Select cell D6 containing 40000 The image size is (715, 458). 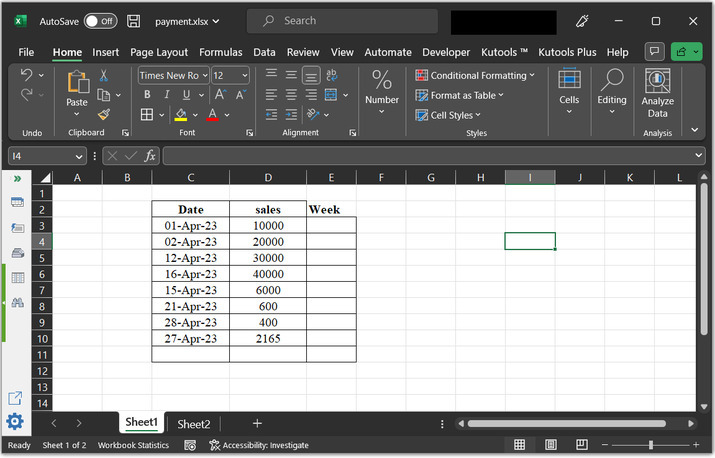267,274
